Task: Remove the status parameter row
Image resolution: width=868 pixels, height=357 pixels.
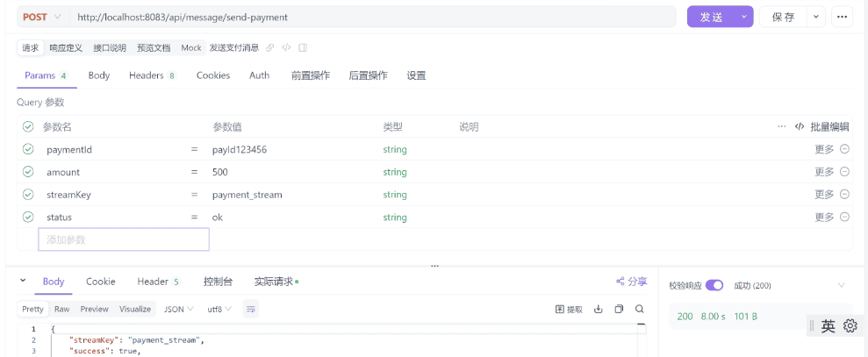Action: (845, 217)
